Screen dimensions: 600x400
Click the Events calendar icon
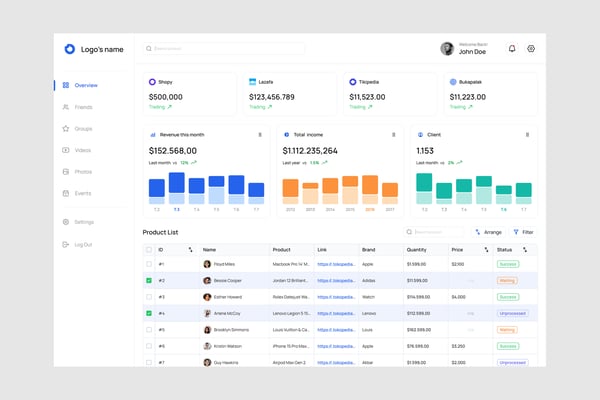coord(66,193)
